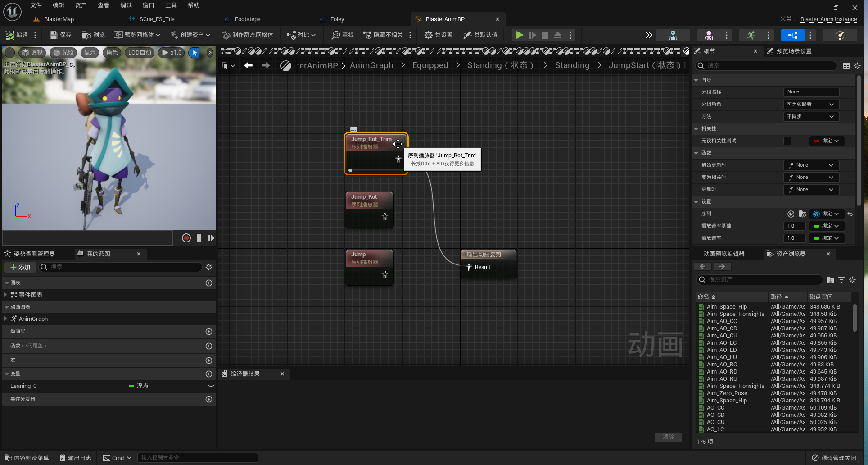Open the Content Drawer

point(27,458)
